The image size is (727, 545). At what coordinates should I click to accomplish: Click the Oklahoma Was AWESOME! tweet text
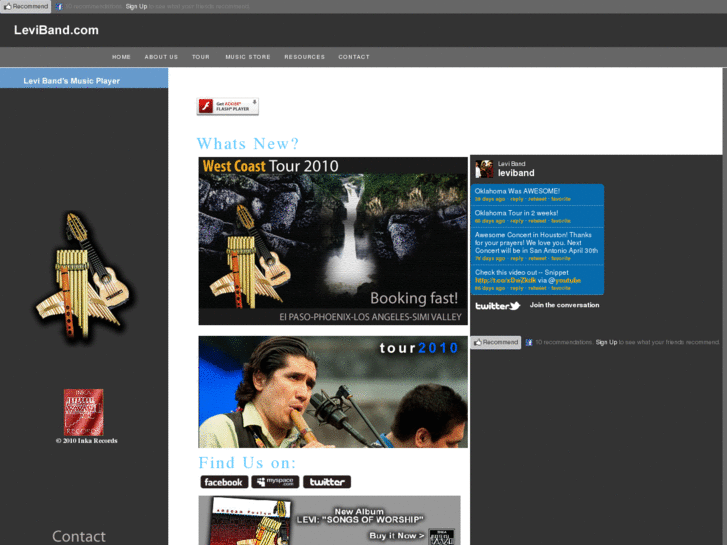point(517,191)
